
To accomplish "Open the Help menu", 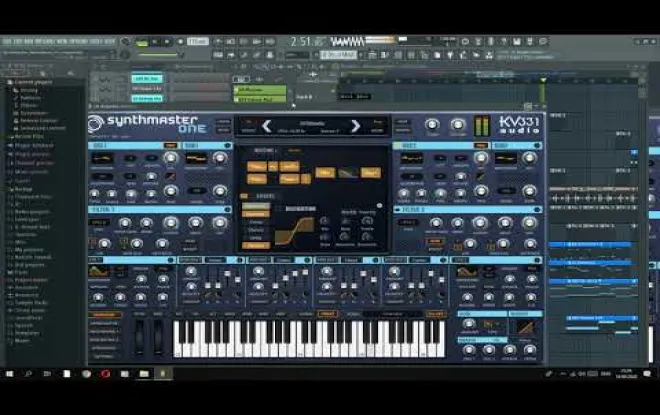I will point(109,41).
